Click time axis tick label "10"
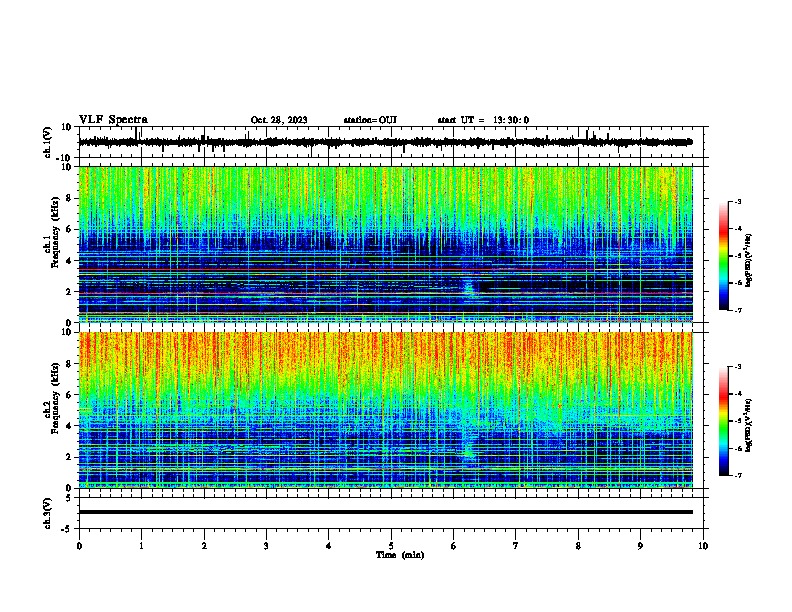Image resolution: width=792 pixels, height=612 pixels. 703,546
